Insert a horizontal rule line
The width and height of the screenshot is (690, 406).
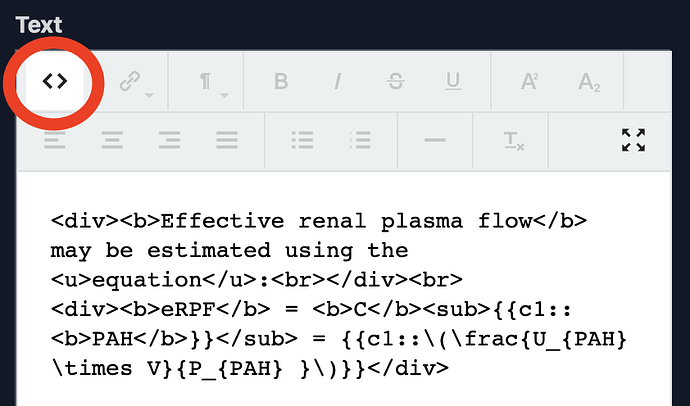[x=435, y=141]
